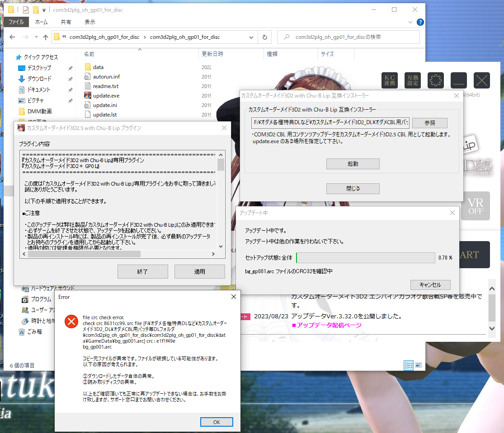Sort by 名前 column header

tap(89, 54)
